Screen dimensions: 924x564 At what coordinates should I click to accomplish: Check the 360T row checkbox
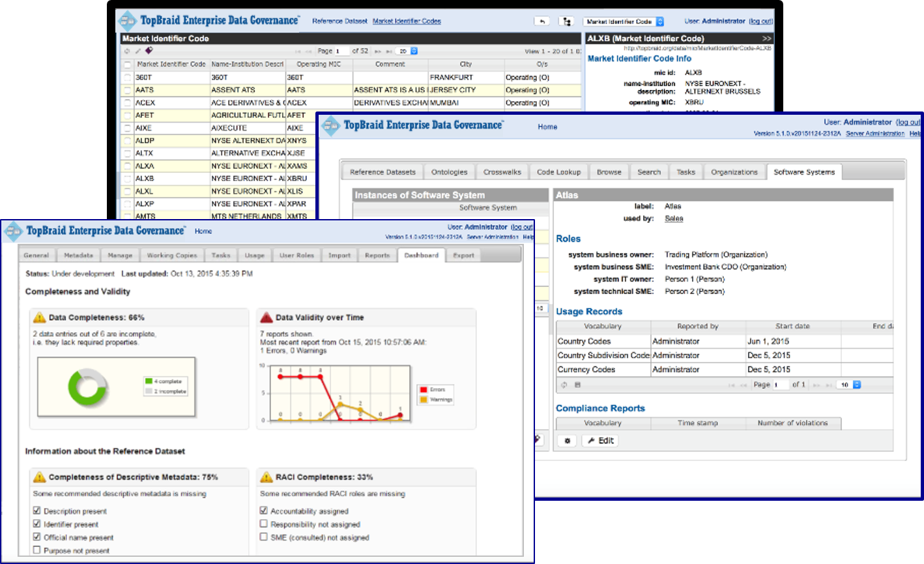point(128,77)
